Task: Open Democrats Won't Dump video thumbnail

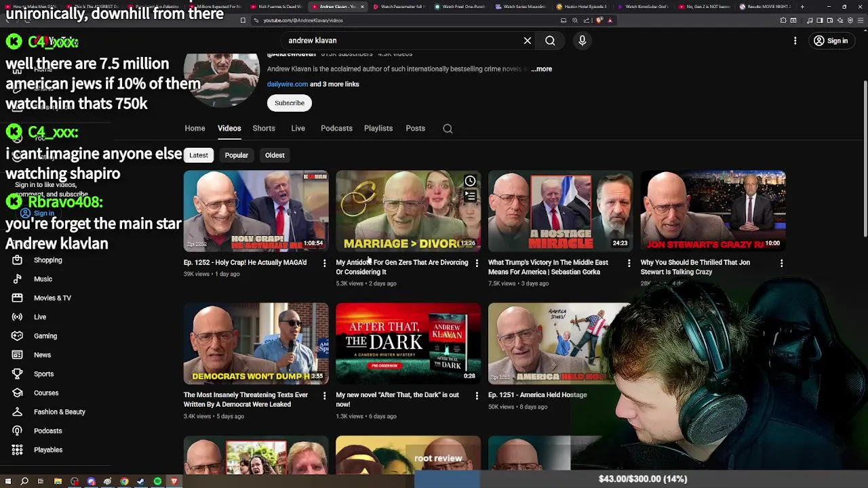Action: (256, 344)
